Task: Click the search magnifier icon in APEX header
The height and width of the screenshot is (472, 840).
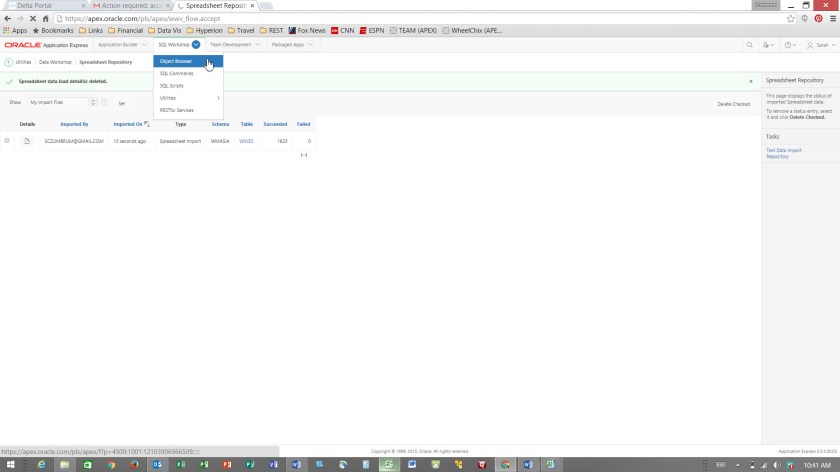Action: [x=749, y=45]
